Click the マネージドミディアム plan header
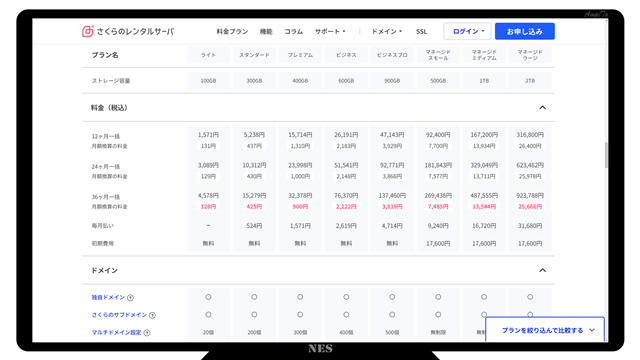Viewport: 640px width, 360px height. pyautogui.click(x=484, y=55)
